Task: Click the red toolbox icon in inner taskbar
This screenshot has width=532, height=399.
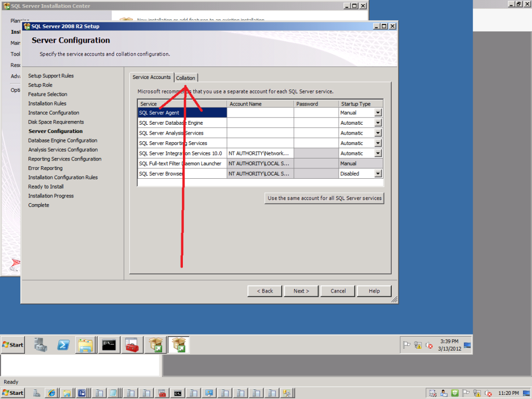Action: 131,345
